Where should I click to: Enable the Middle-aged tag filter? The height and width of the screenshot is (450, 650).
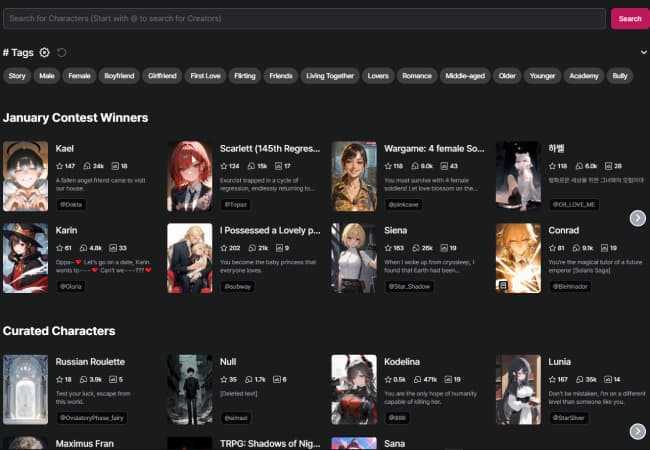(x=465, y=75)
